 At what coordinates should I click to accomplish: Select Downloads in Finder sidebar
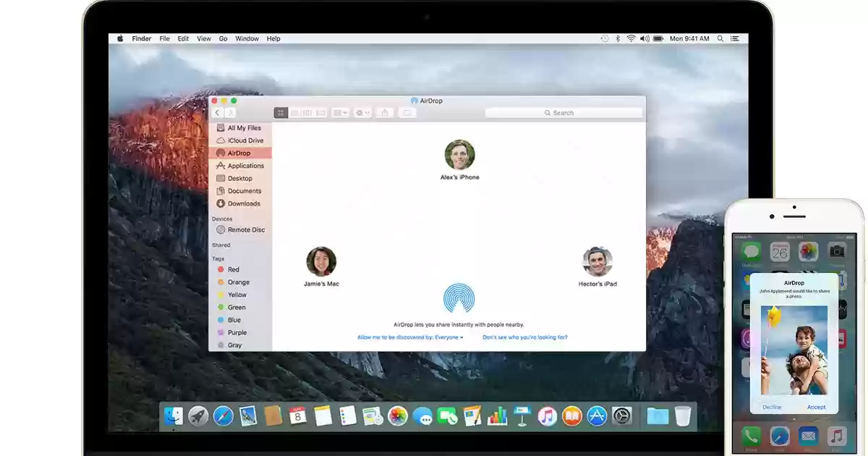(x=240, y=203)
